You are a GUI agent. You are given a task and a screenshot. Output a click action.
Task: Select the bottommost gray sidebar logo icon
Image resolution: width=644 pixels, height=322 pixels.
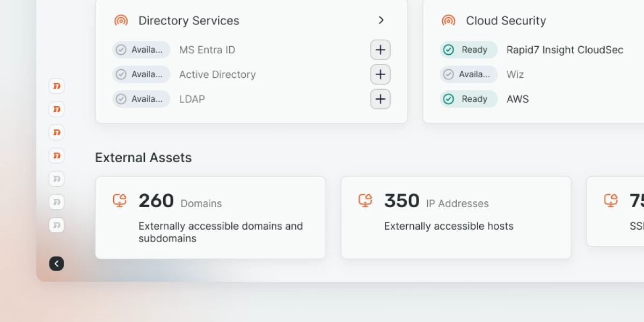point(56,225)
